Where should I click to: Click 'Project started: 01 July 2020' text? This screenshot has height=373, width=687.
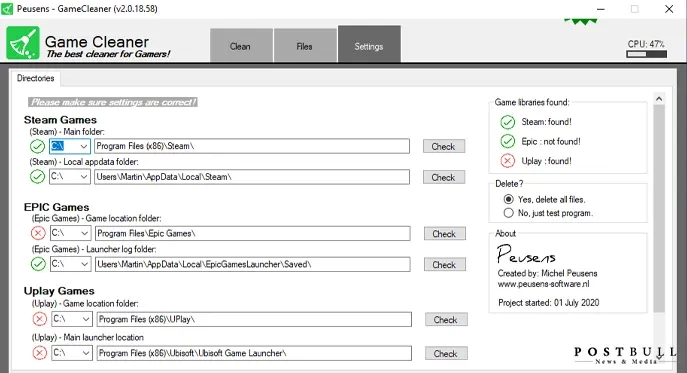click(549, 302)
